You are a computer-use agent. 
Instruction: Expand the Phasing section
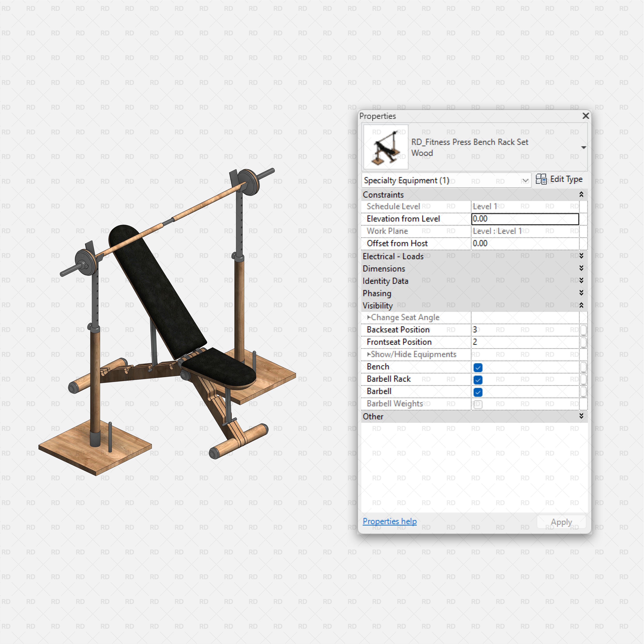(581, 293)
